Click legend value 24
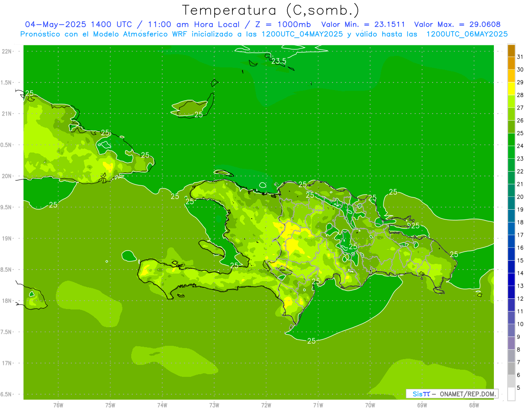The image size is (532, 411). [520, 146]
